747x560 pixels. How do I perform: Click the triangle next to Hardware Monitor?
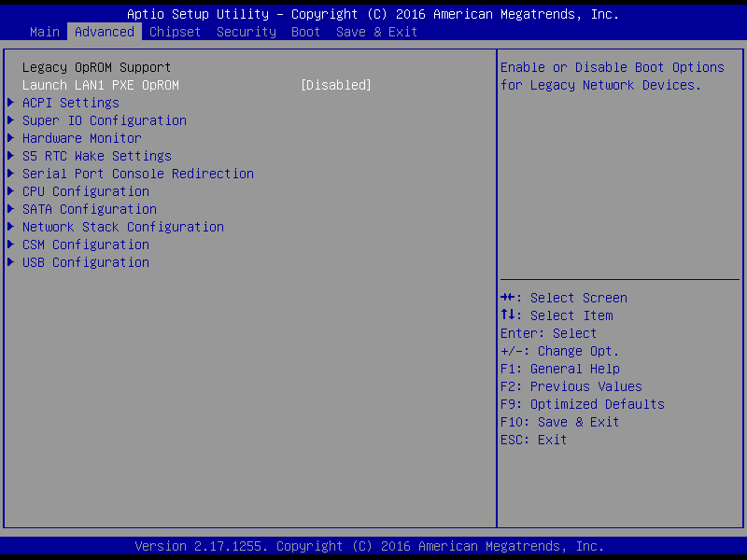11,138
